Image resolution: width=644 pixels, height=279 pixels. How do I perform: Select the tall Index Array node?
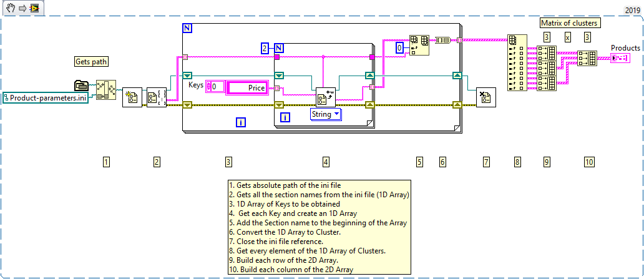[516, 62]
